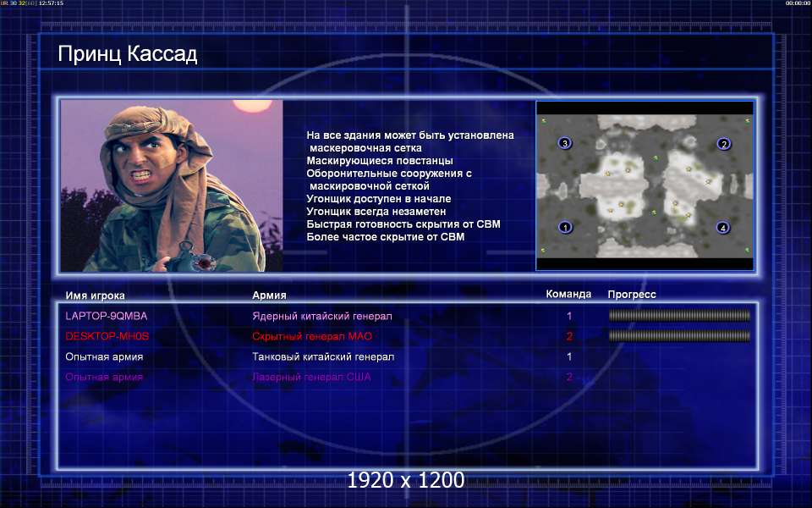Click army "Лазерный генерал США"
Image resolution: width=812 pixels, height=508 pixels.
tap(312, 377)
